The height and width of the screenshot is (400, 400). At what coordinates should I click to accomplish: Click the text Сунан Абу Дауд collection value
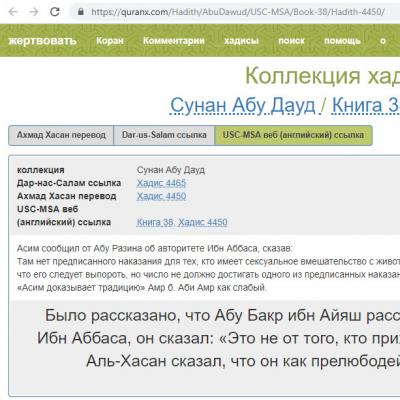[171, 170]
